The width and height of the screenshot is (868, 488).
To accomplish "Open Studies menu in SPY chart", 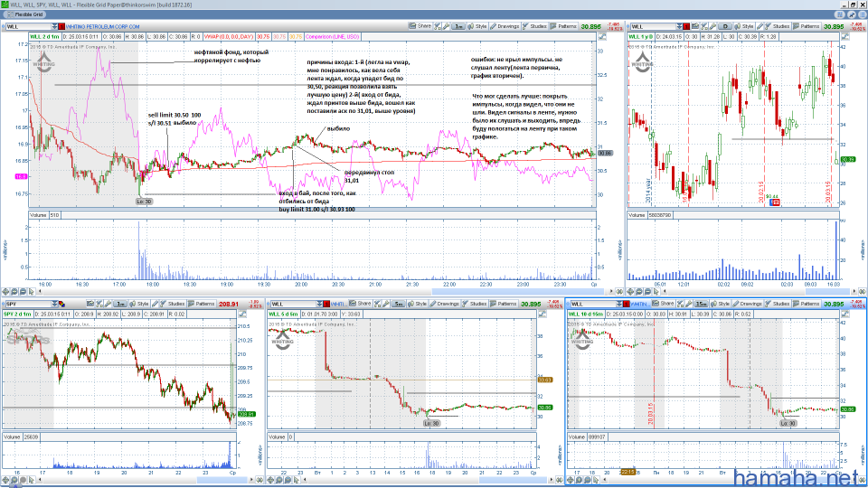I will (x=173, y=304).
